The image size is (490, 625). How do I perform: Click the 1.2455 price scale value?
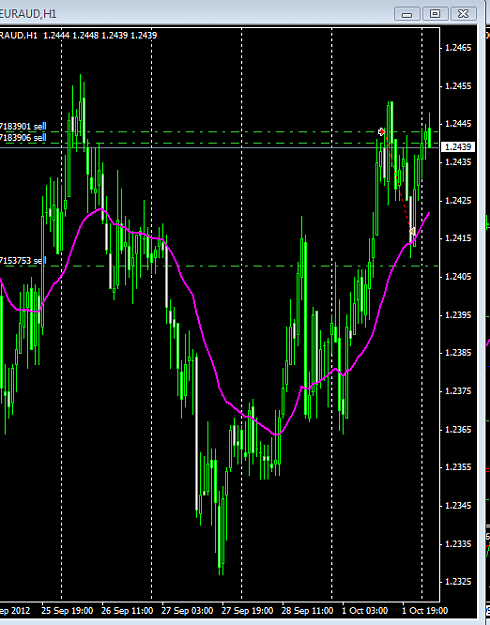458,86
